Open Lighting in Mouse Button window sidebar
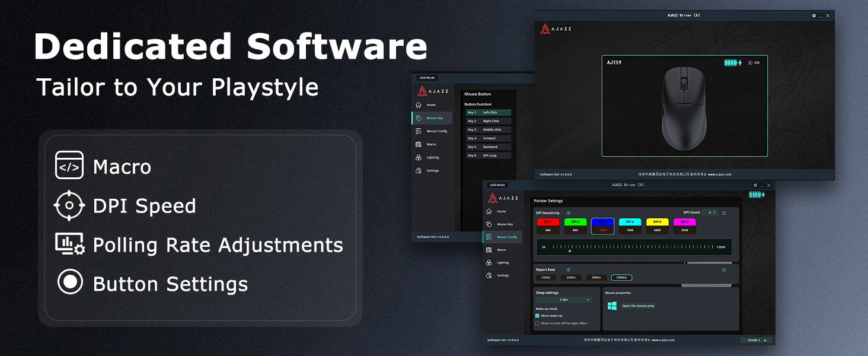 (431, 157)
